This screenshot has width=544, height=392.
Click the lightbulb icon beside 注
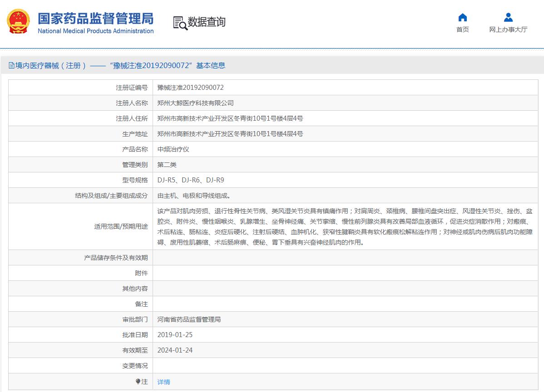pyautogui.click(x=138, y=382)
